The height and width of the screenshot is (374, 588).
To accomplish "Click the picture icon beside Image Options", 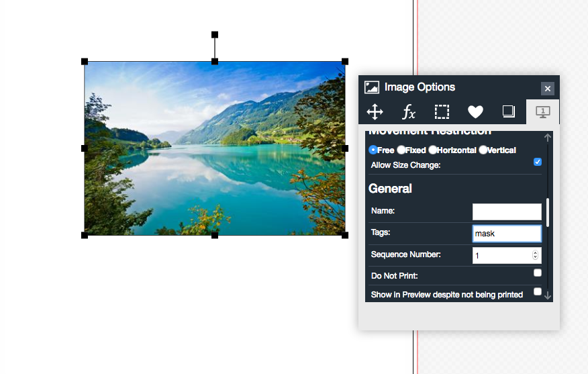I will point(372,87).
